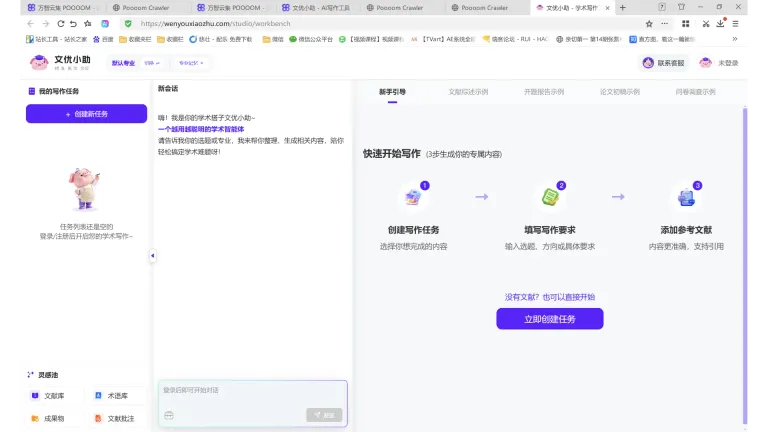Viewport: 768px width, 432px height.
Task: Open the 【TVart】AI bookmark
Action: pos(443,39)
